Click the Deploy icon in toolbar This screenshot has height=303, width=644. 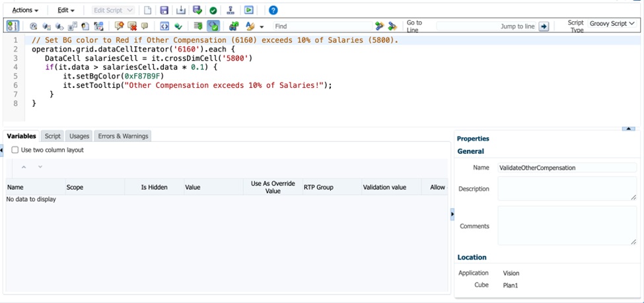coord(231,11)
